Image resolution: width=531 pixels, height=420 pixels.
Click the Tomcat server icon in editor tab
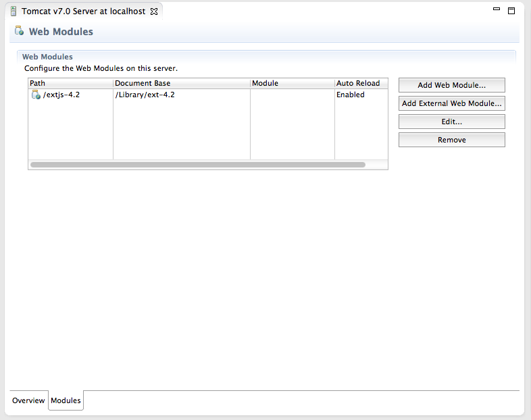(14, 11)
